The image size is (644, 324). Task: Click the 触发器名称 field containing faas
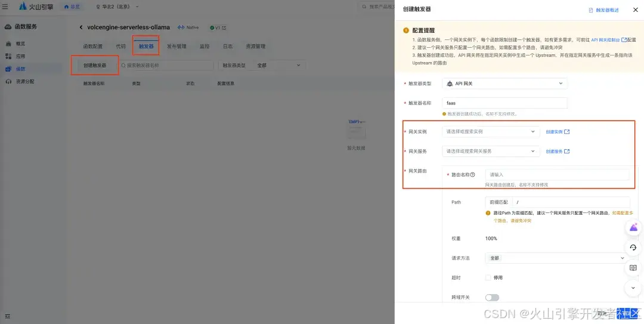click(505, 103)
